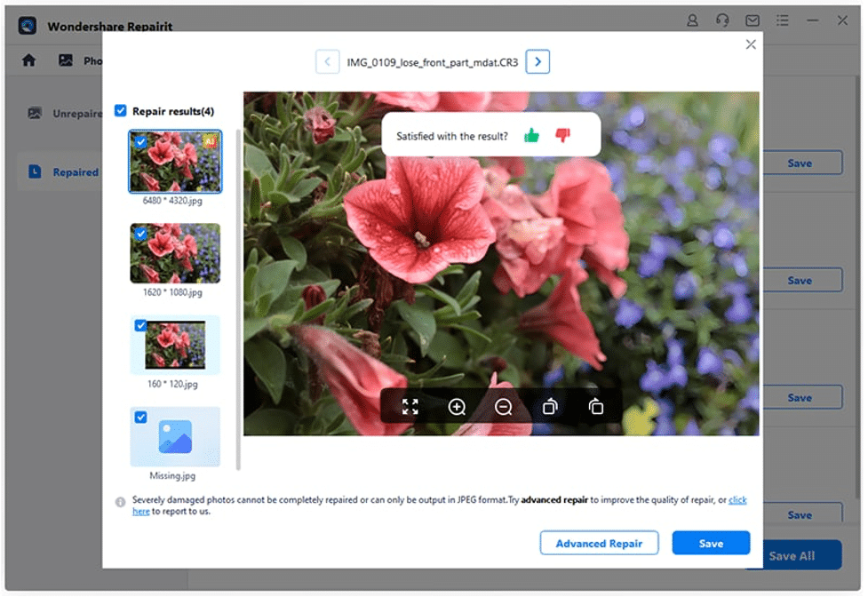Screen dimensions: 868x597
Task: Rotate the preview image clockwise
Action: point(596,407)
